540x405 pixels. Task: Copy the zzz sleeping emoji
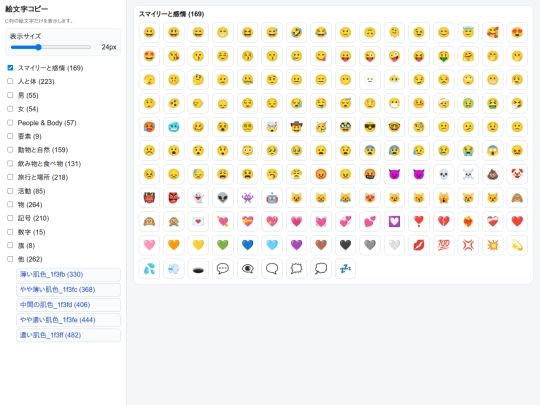[345, 268]
